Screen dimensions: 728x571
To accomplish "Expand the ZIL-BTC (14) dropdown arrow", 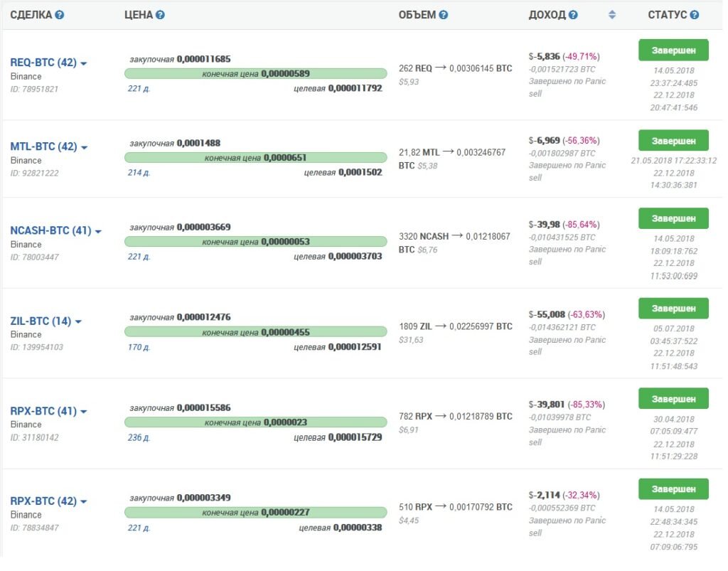I will (x=78, y=321).
